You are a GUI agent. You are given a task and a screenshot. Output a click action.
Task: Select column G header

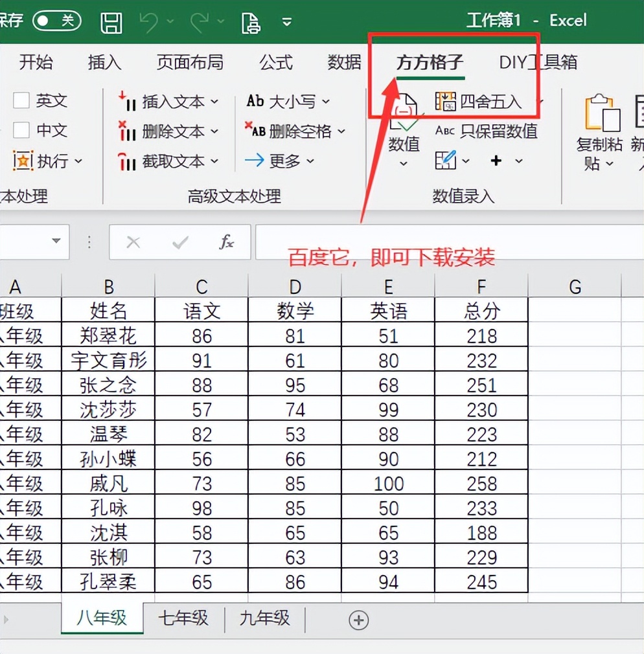pos(574,287)
